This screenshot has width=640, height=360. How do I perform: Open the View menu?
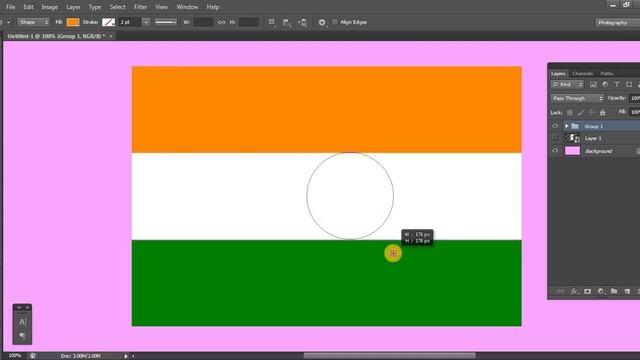pyautogui.click(x=161, y=7)
